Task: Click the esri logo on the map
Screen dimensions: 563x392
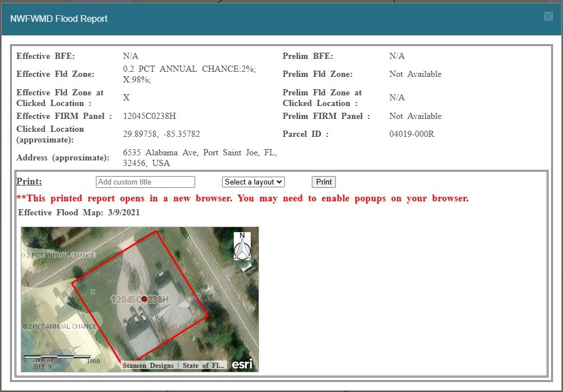Action: tap(242, 365)
